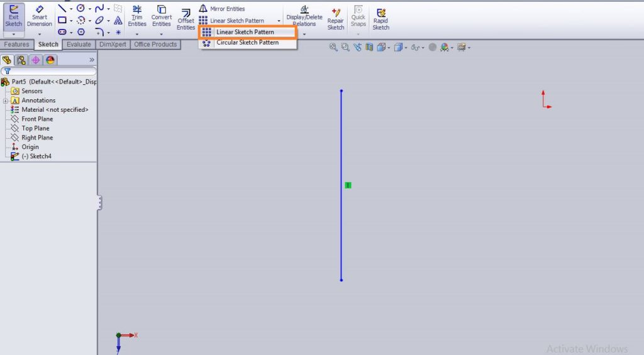Select the Ellipse sketch tool
The image size is (644, 355).
(99, 20)
